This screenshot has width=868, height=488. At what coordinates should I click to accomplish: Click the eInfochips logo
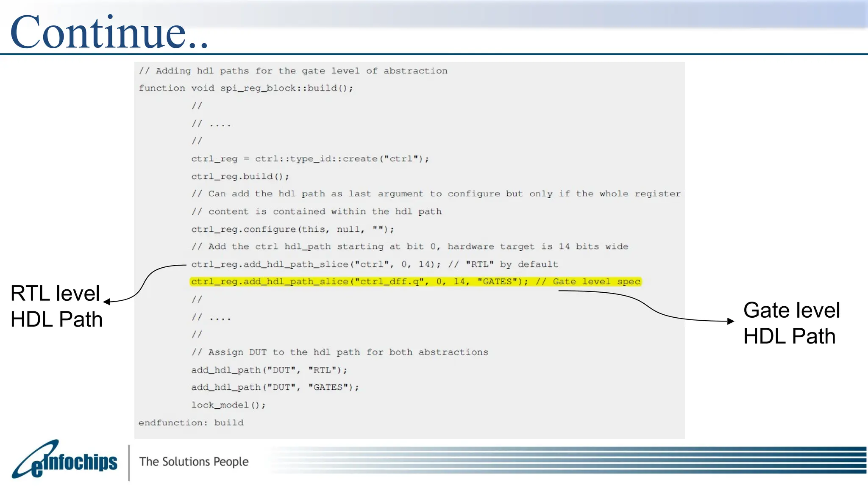click(64, 460)
